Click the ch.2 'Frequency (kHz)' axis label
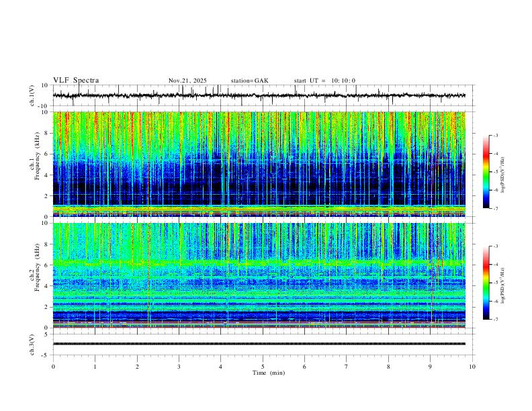 [x=37, y=267]
